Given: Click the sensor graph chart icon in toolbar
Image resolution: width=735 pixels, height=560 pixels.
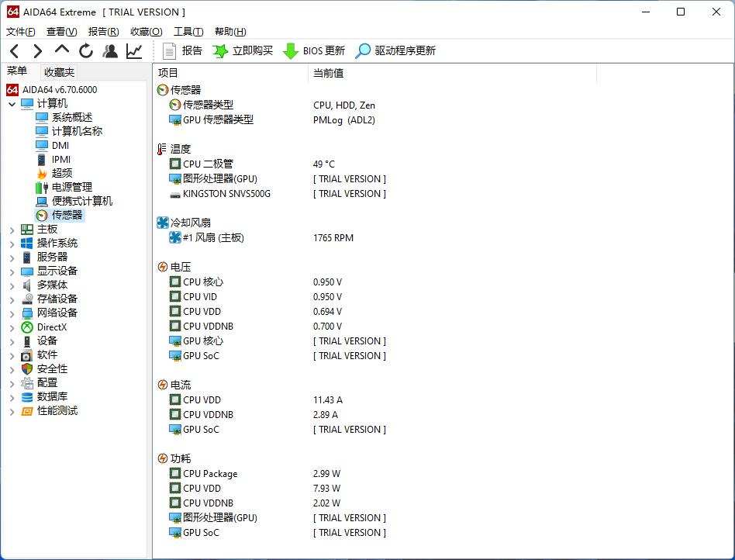Looking at the screenshot, I should coord(133,50).
